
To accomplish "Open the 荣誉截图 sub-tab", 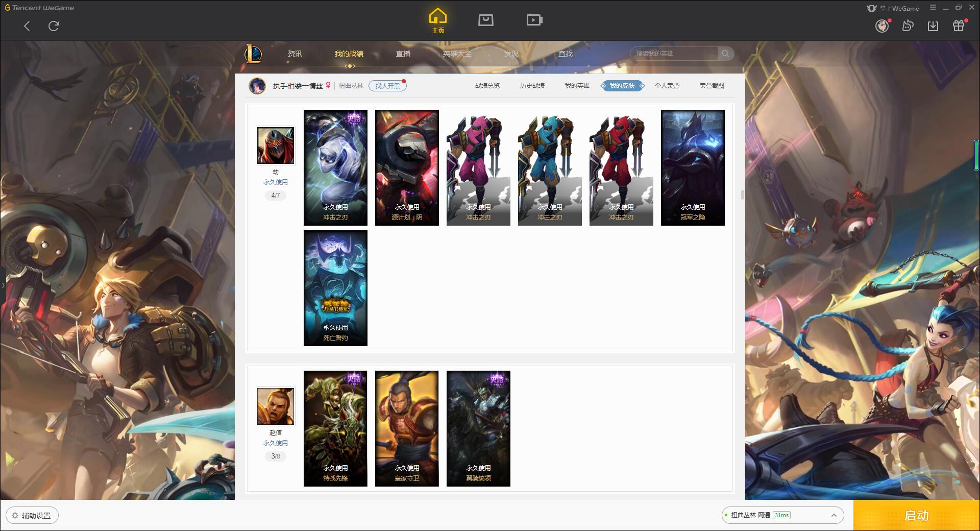I will click(x=712, y=86).
